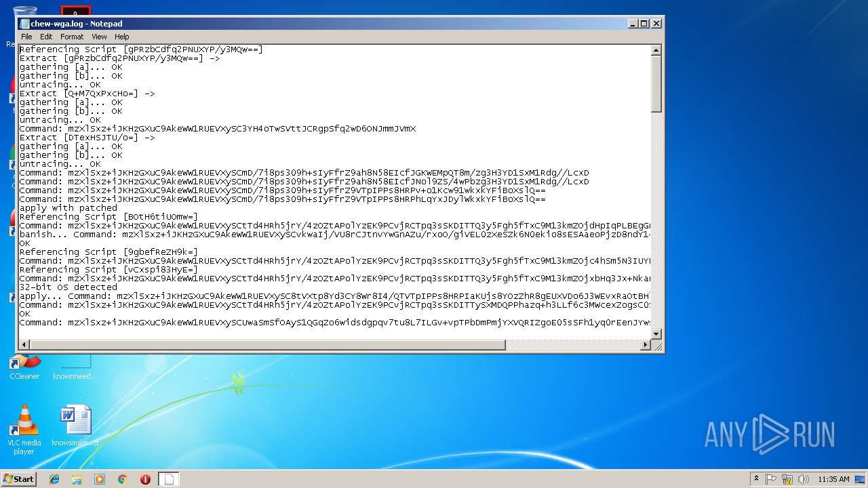The image size is (868, 488).
Task: Click the line 'apply with patched'
Action: [68, 208]
